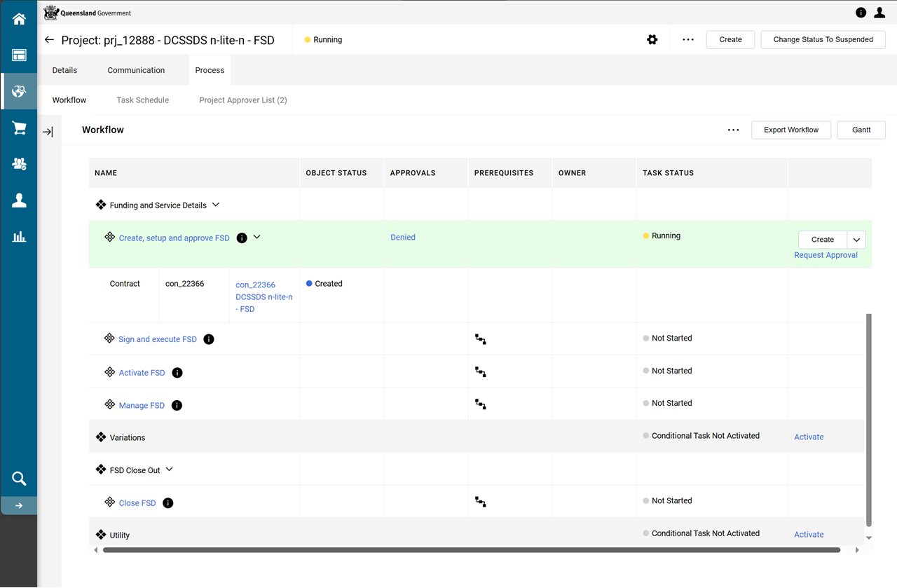Click the user profile icon top right
This screenshot has height=588, width=897.
(879, 13)
